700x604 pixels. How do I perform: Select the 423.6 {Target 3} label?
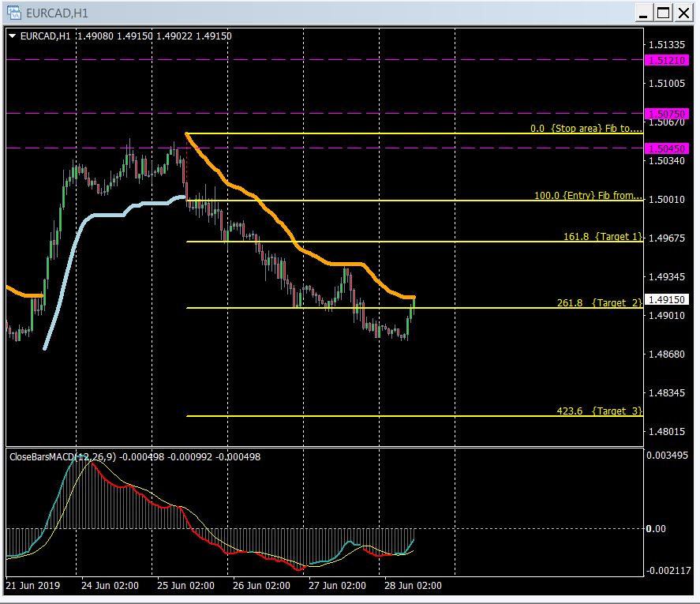[x=600, y=411]
